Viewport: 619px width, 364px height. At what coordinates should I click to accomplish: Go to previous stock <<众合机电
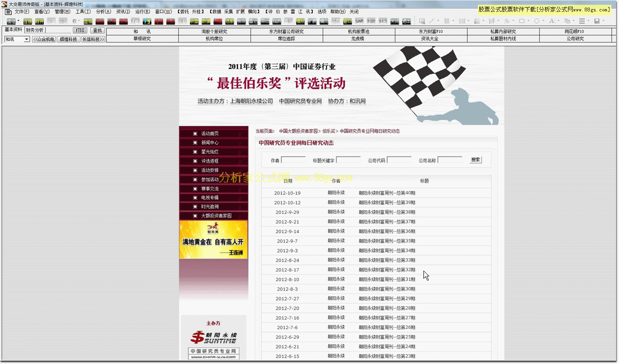pyautogui.click(x=44, y=39)
